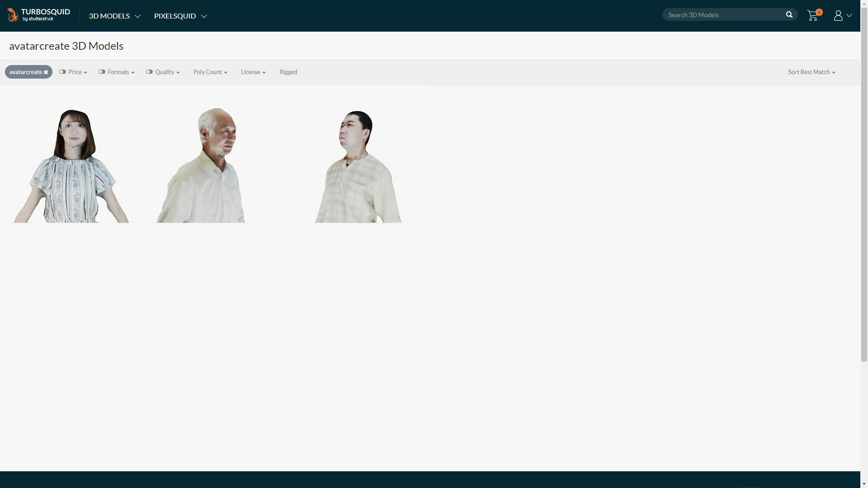Click the Rigged filter link
Screen dimensions: 868x488
[x=288, y=72]
